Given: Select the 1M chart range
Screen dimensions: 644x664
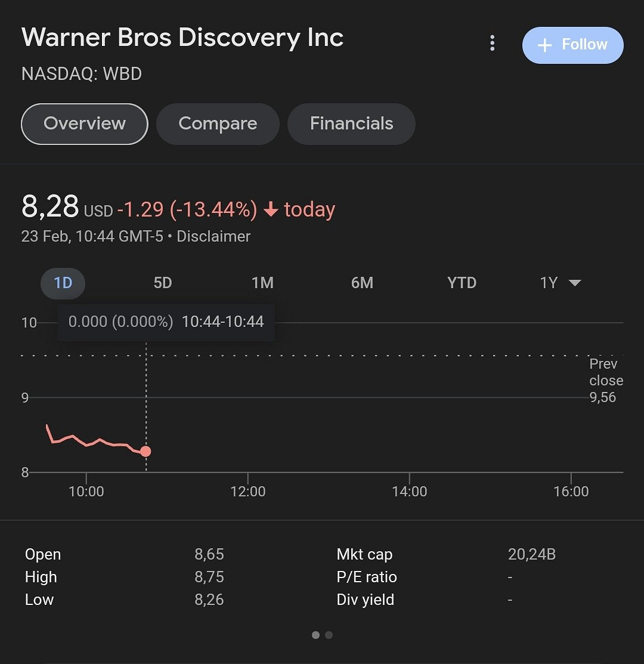Looking at the screenshot, I should [x=262, y=283].
